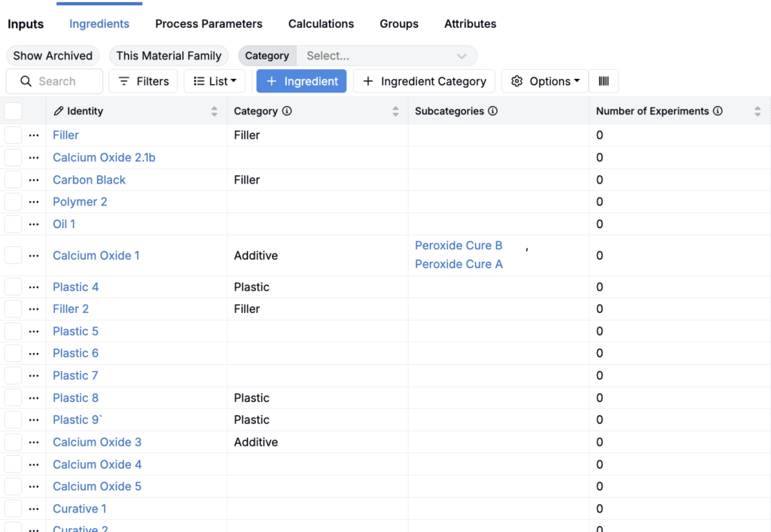Click the info icon beside Category header
The image size is (771, 532).
pos(287,111)
